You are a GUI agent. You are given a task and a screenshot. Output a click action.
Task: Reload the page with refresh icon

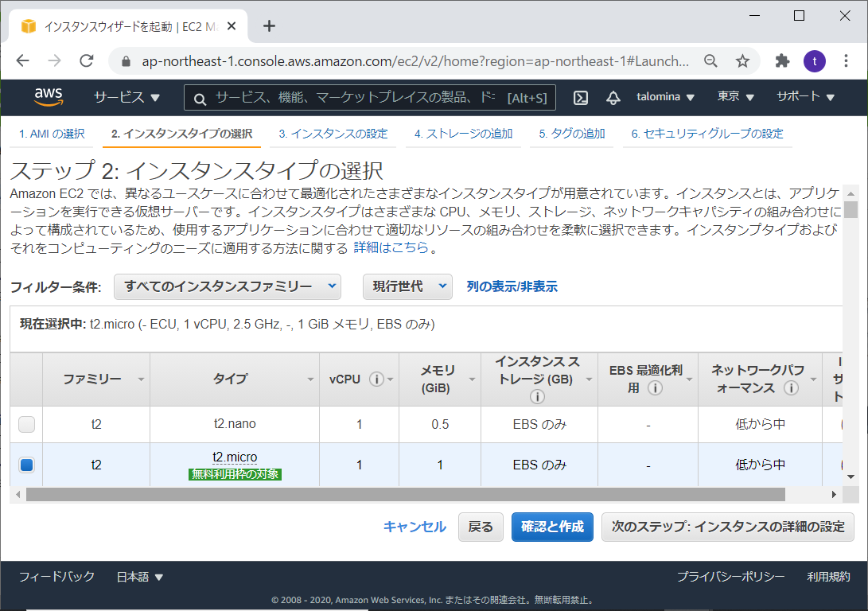pos(87,60)
